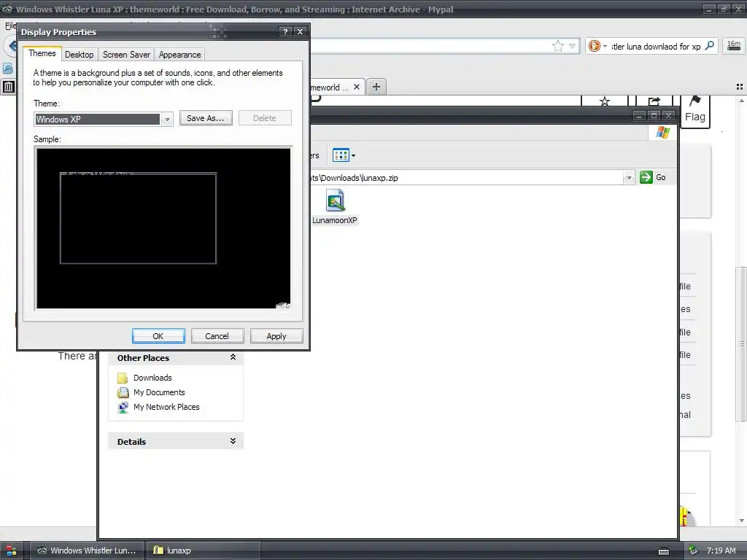Switch to the Screen Saver tab
The image size is (747, 560).
[126, 54]
